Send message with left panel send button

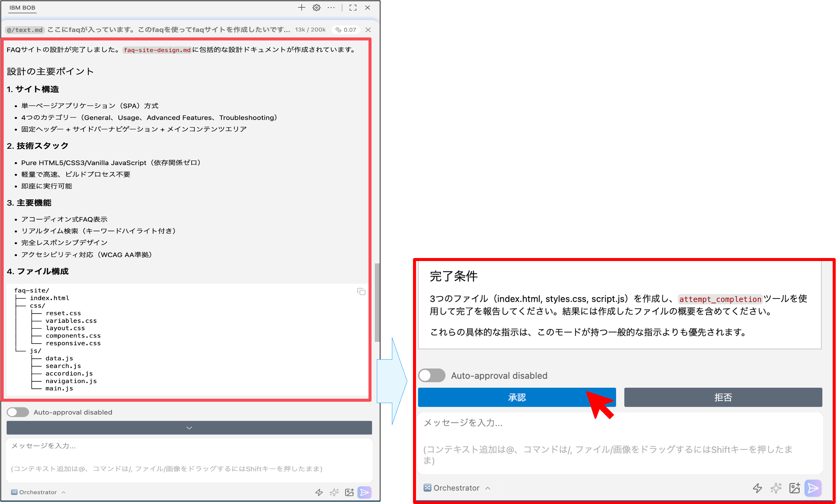(x=364, y=492)
